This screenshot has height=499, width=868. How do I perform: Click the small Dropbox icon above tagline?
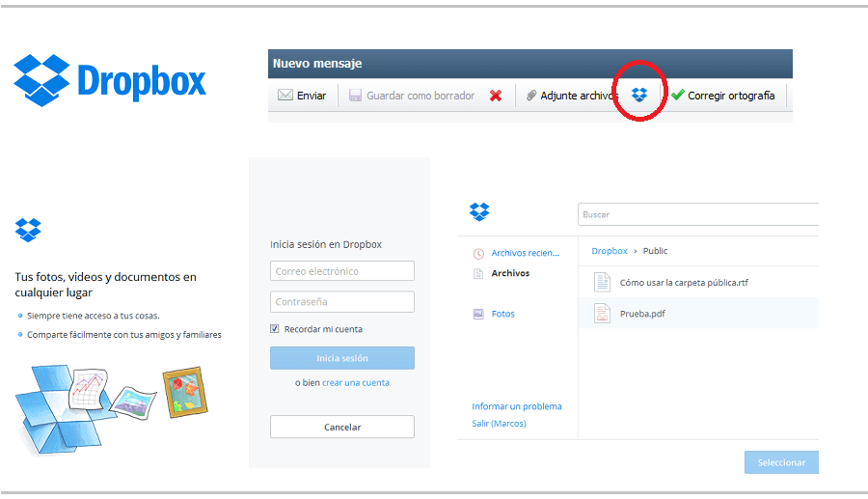28,230
